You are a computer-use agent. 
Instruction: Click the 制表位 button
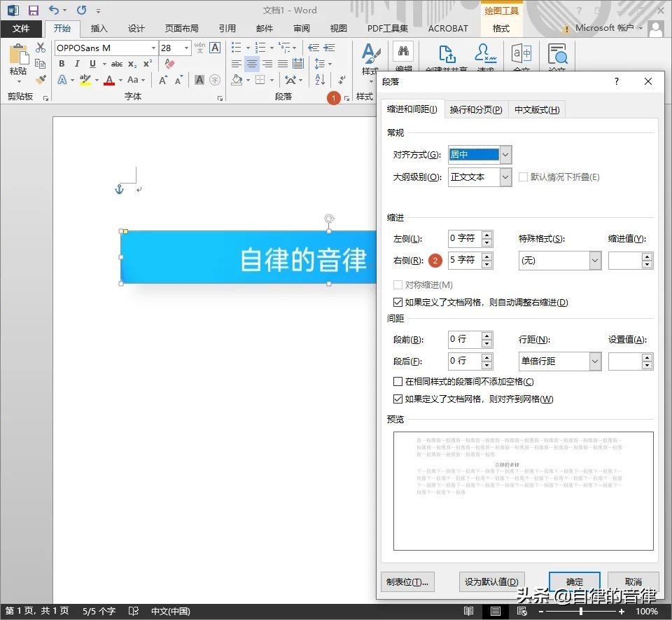tap(407, 581)
